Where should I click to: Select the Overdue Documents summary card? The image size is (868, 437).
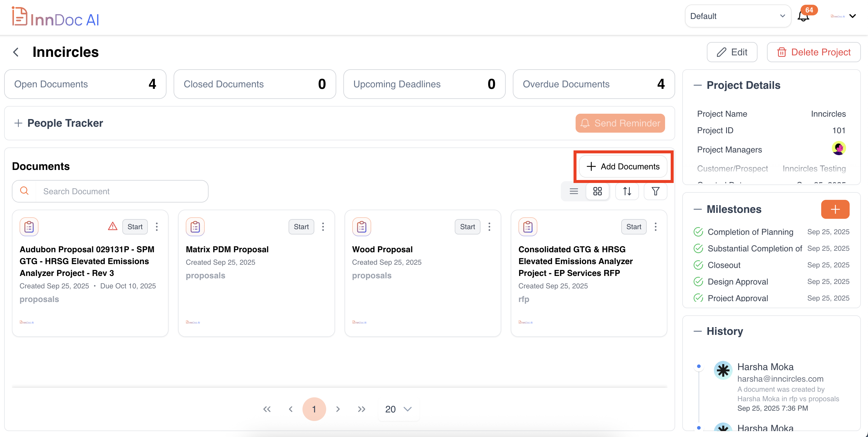(x=593, y=84)
